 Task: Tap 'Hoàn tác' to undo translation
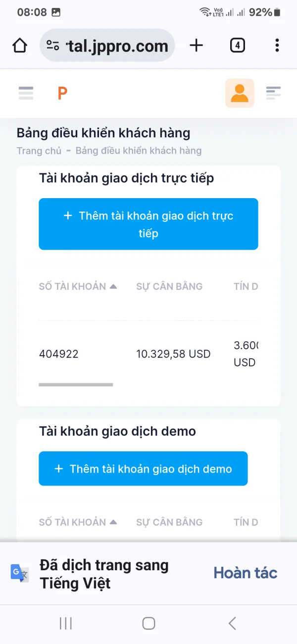(x=246, y=573)
